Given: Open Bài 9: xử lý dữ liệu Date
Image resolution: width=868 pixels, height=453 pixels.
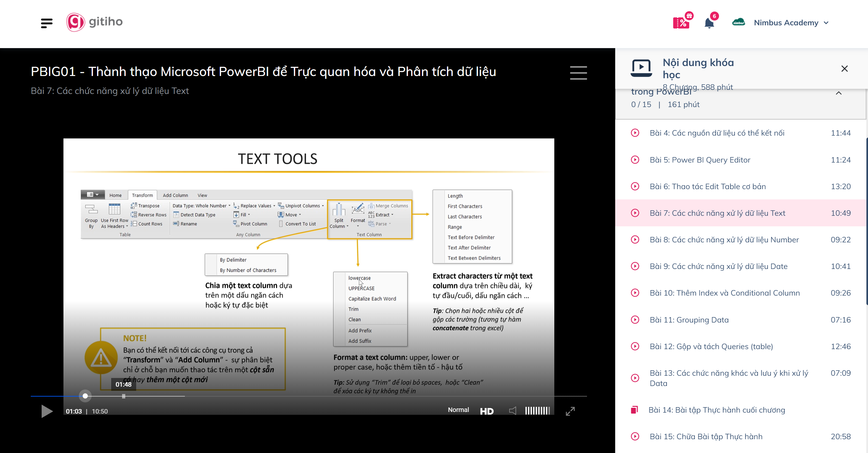Looking at the screenshot, I should point(740,266).
